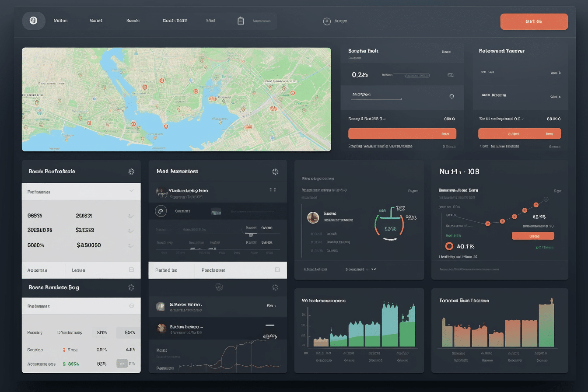
Task: Click the center circular icon below the 'Peachaner' tab bar
Action: (219, 287)
